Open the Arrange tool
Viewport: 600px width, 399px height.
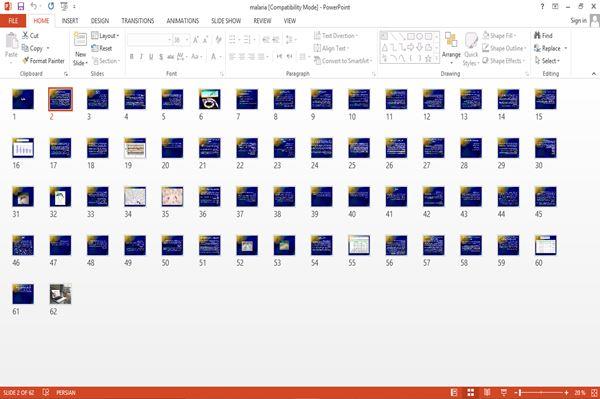[x=451, y=48]
